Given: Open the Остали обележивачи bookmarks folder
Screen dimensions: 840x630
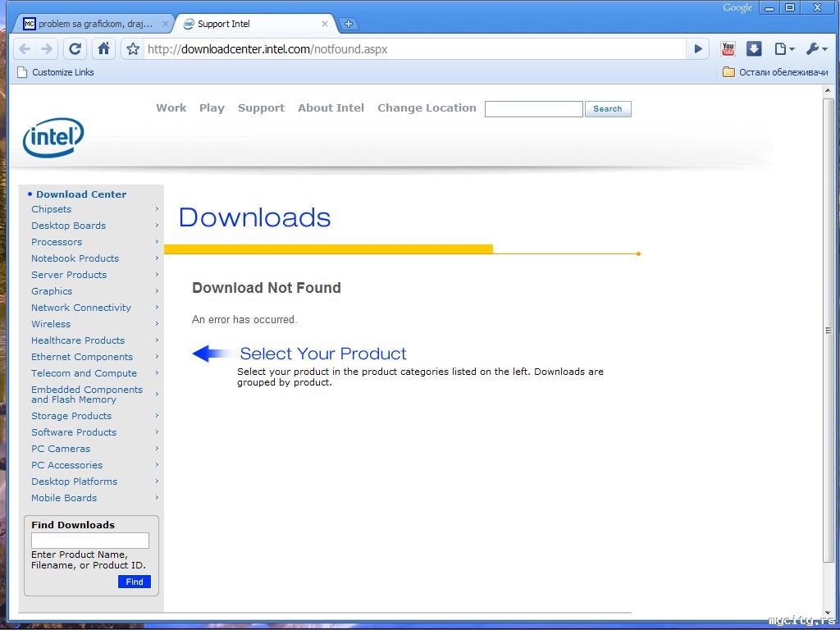Looking at the screenshot, I should pyautogui.click(x=775, y=72).
